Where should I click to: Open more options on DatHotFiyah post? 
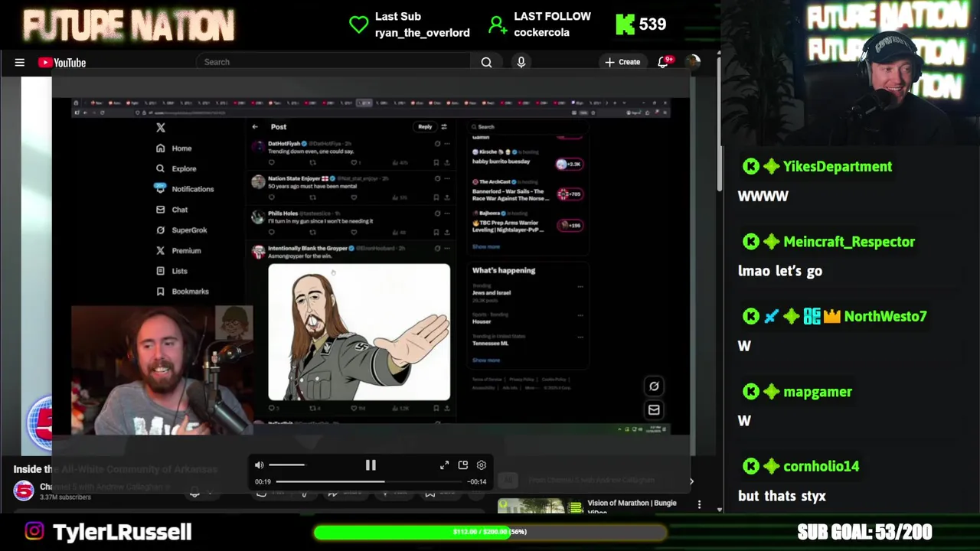447,144
